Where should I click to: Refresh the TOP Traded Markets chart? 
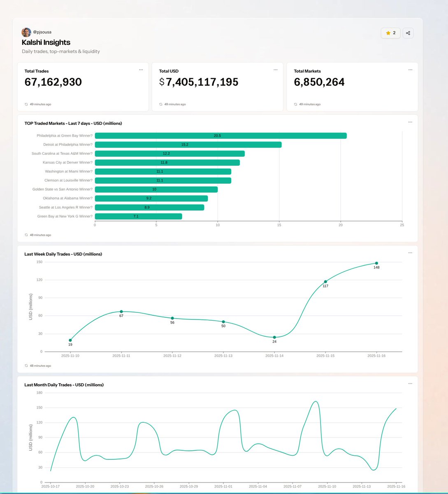tap(26, 235)
